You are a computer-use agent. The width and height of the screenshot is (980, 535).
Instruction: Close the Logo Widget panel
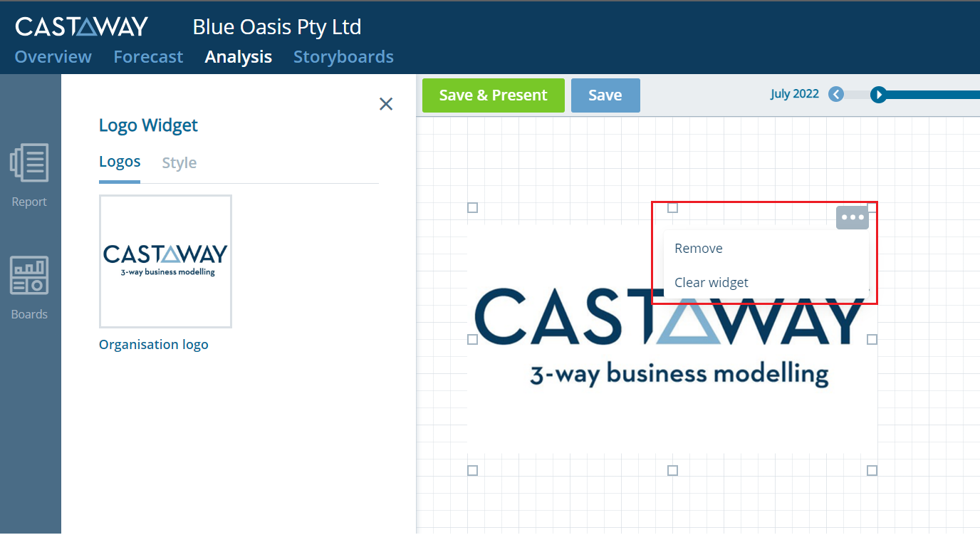click(386, 104)
